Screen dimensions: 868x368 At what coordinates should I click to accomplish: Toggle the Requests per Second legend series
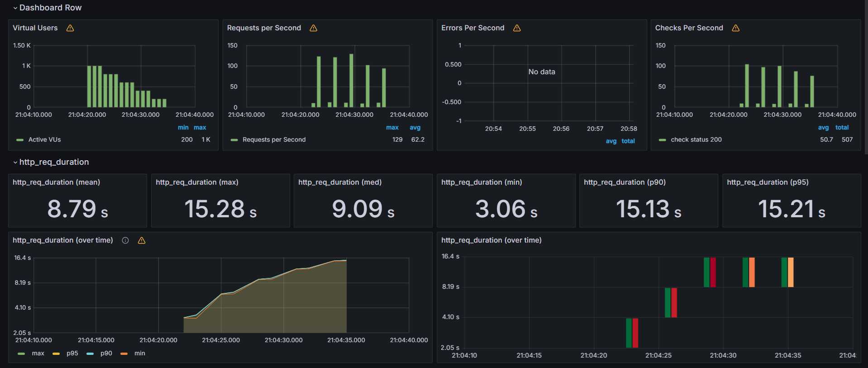[274, 139]
